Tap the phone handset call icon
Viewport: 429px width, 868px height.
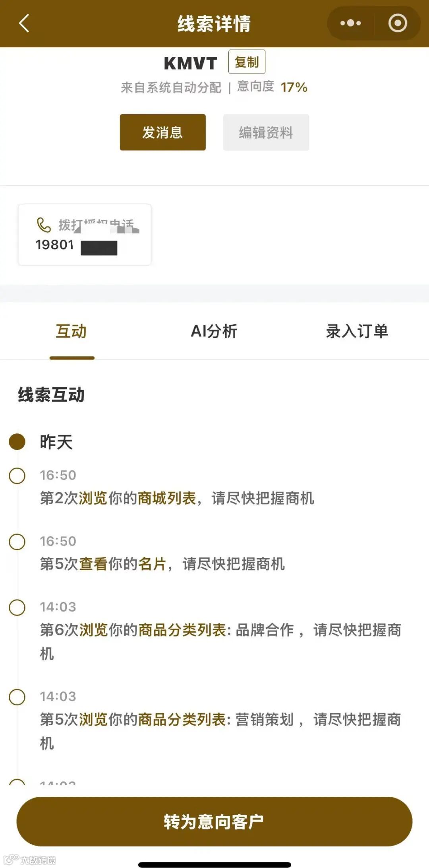(x=44, y=225)
